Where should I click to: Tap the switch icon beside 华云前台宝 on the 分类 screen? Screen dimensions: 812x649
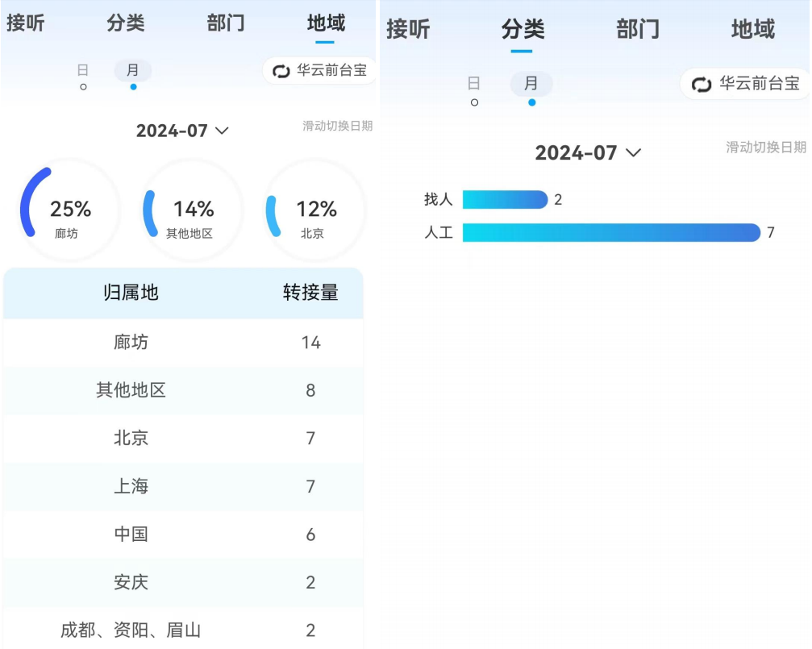click(702, 84)
